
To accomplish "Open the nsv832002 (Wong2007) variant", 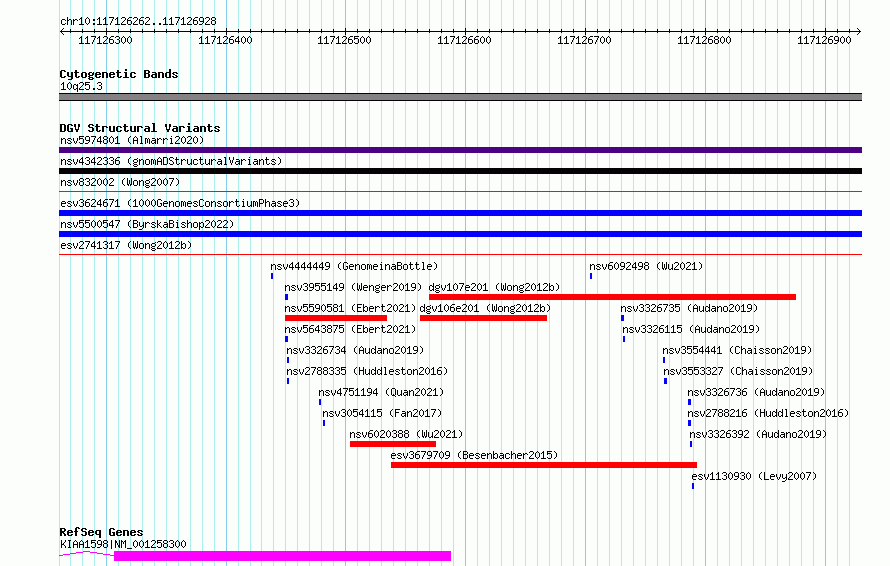I will click(120, 182).
